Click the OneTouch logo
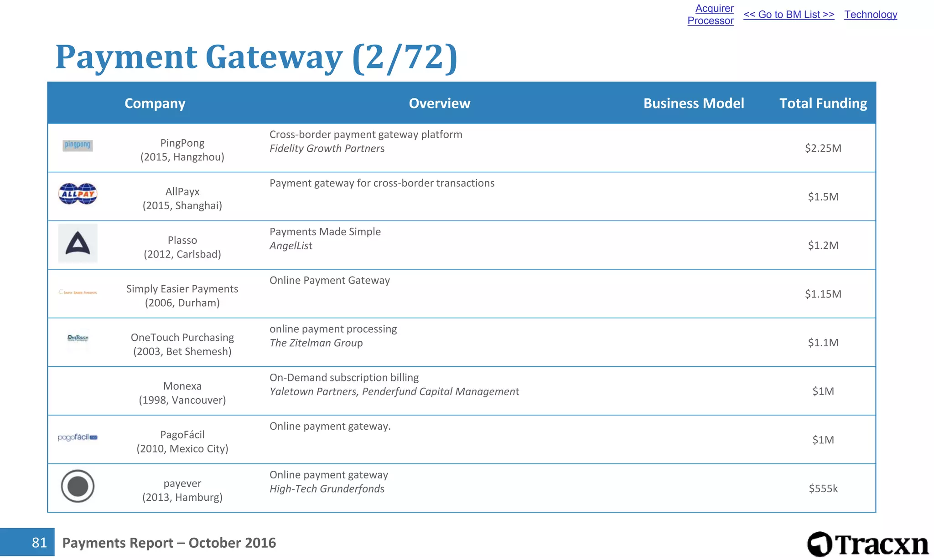This screenshot has width=934, height=560. (x=78, y=338)
